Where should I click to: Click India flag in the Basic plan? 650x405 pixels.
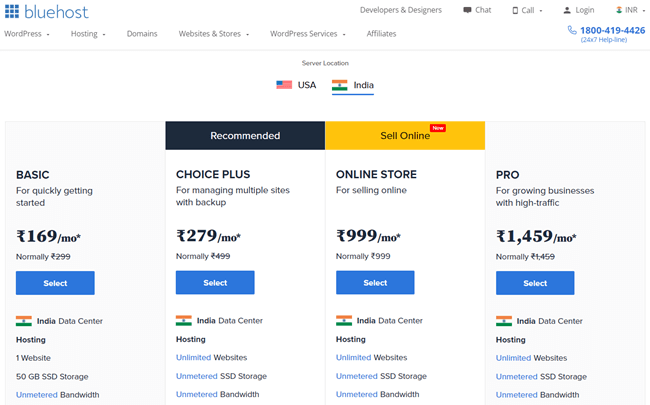tap(24, 321)
